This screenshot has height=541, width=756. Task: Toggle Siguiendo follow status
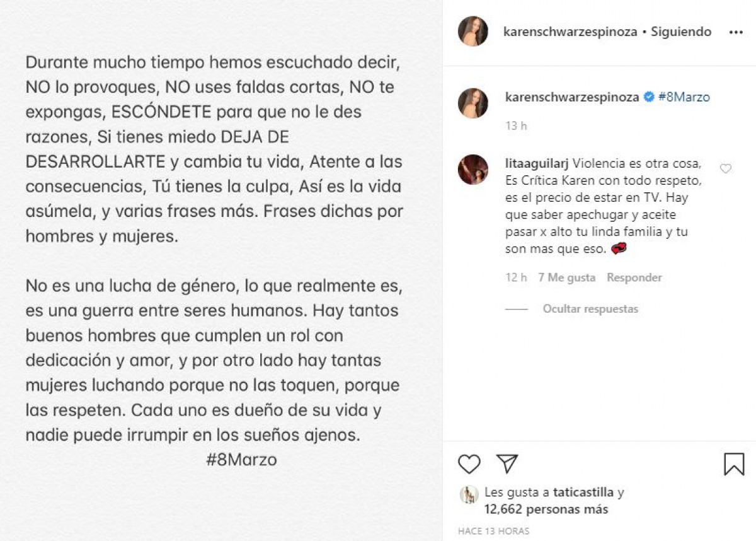click(x=682, y=32)
